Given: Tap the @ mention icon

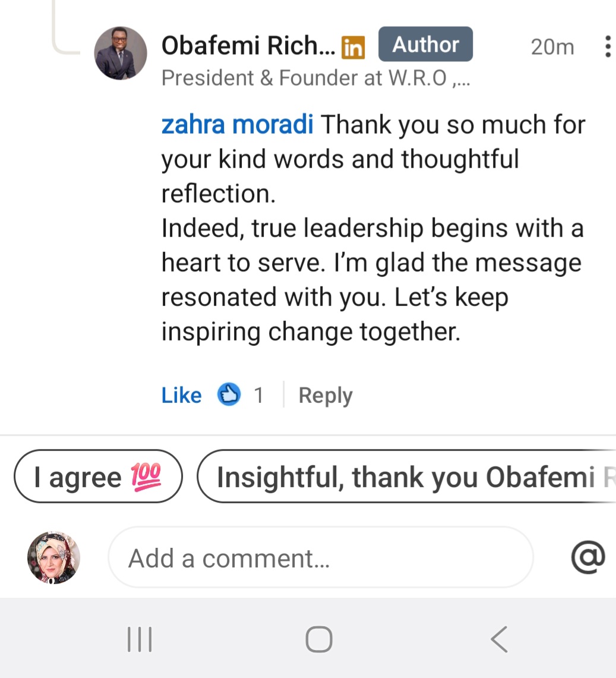Looking at the screenshot, I should [x=587, y=557].
